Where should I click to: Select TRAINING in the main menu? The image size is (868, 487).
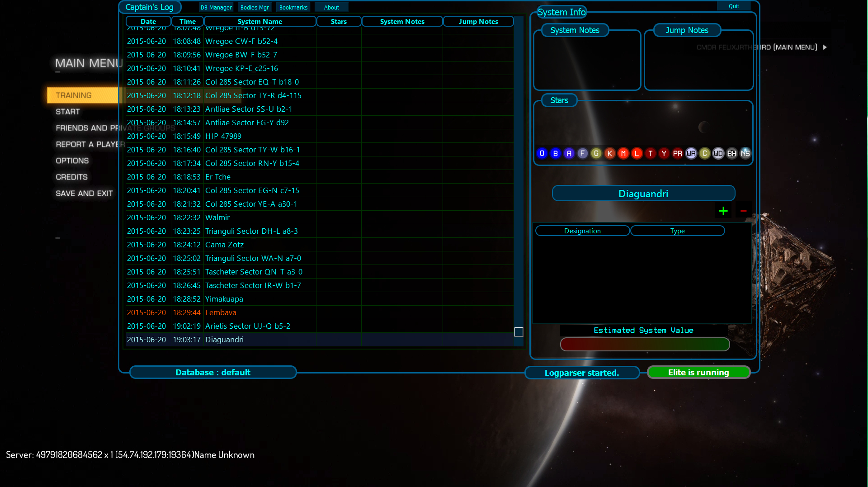(84, 95)
